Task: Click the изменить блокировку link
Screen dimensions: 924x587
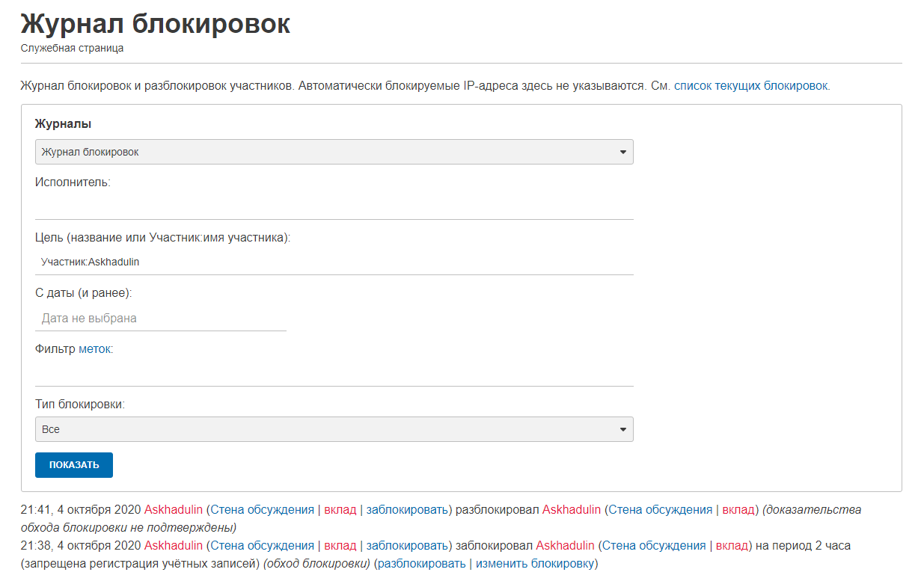Action: point(535,564)
